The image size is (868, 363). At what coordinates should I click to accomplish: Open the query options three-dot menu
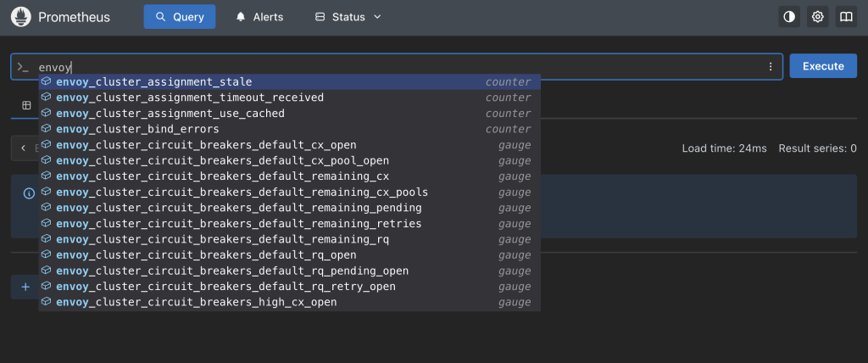pos(770,66)
